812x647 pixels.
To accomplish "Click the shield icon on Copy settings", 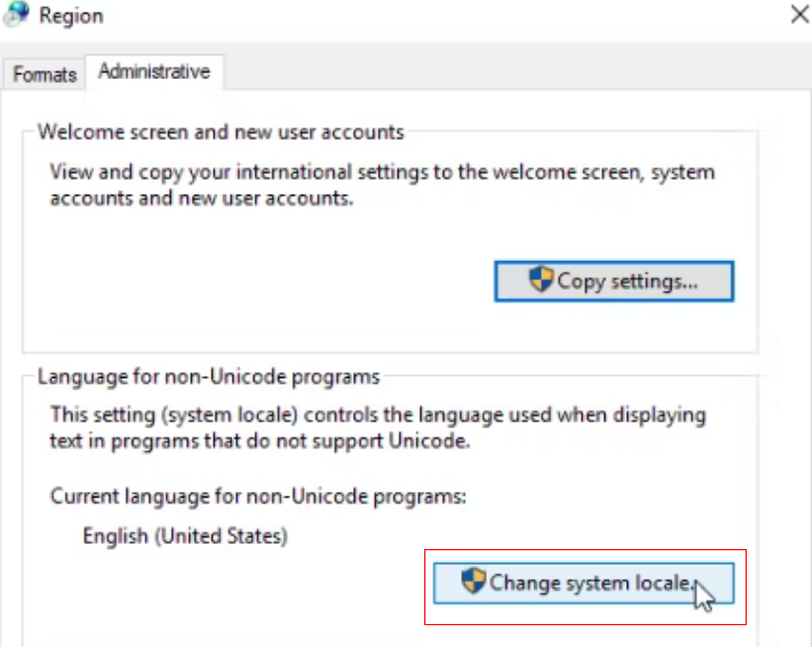I will point(541,280).
